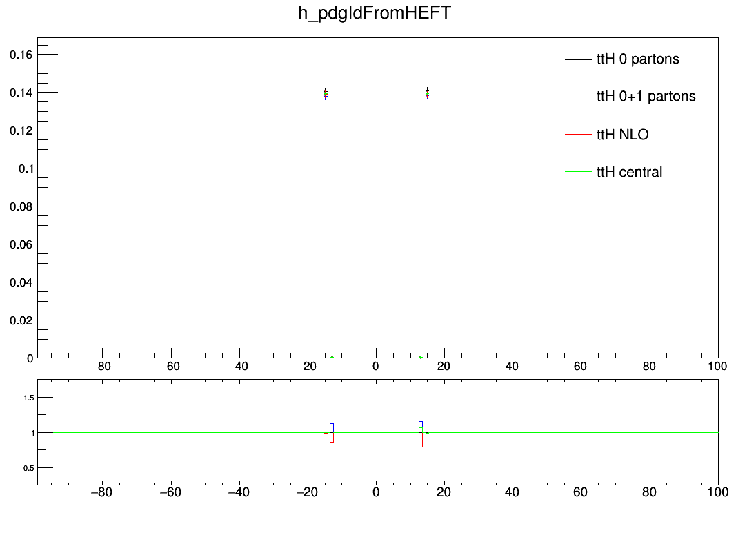756x533 pixels.
Task: Click the 40 x-axis label of the ratio panel
Action: [x=512, y=492]
